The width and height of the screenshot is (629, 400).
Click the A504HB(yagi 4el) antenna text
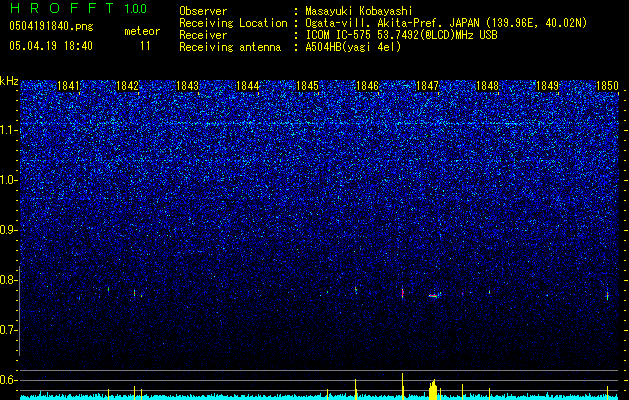tap(353, 47)
